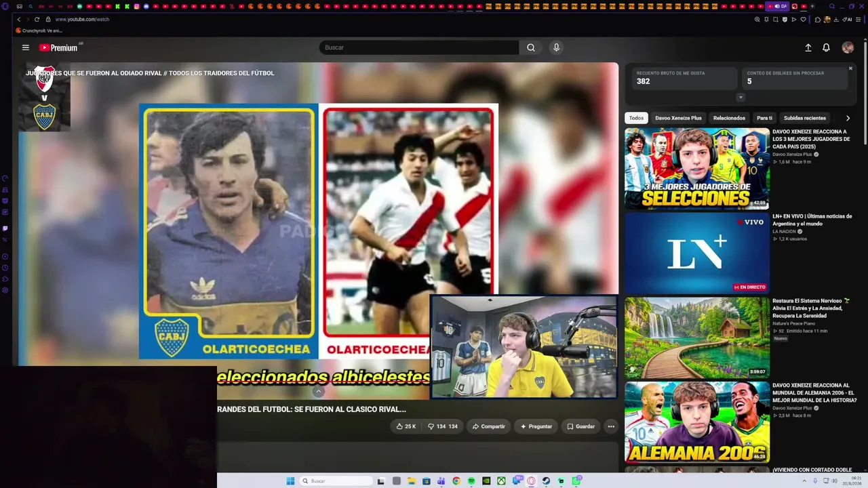Open Spotify from the taskbar
Viewport: 868px width, 488px height.
pyautogui.click(x=471, y=481)
